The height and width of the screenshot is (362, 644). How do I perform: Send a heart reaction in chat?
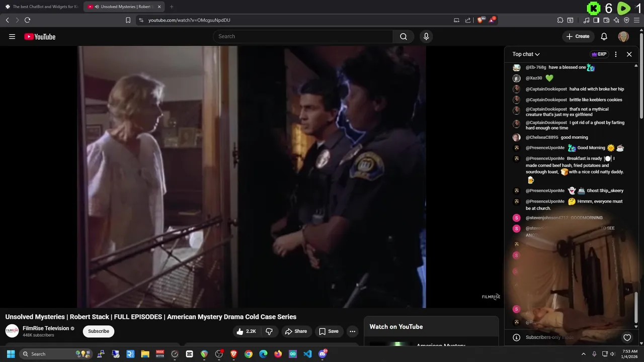click(x=627, y=337)
